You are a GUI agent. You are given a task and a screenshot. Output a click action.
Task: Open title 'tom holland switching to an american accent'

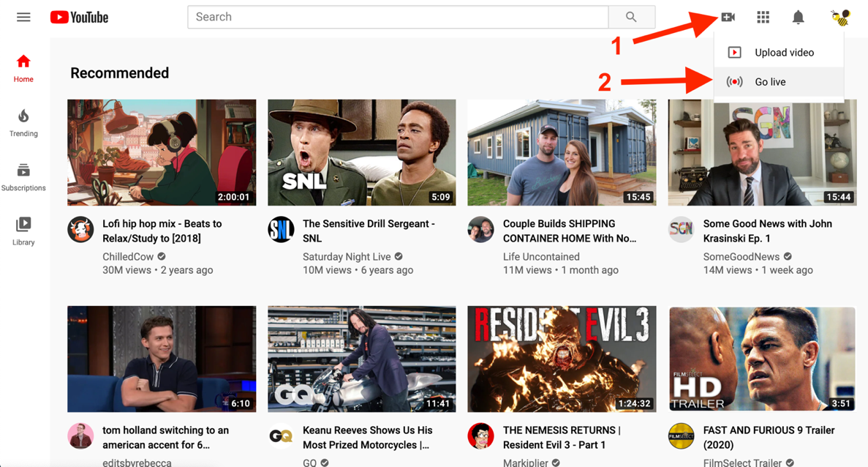tap(165, 438)
